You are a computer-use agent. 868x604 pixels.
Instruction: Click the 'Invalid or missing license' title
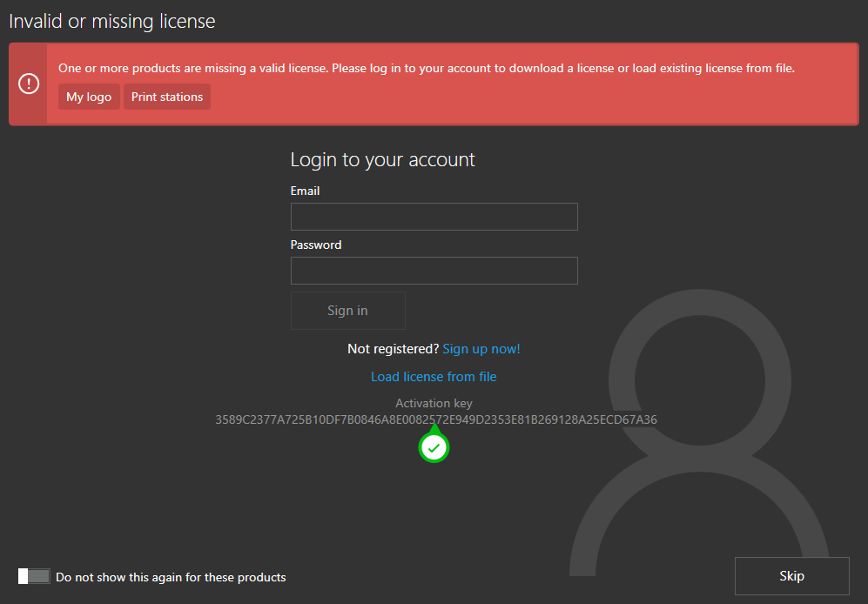pos(112,21)
